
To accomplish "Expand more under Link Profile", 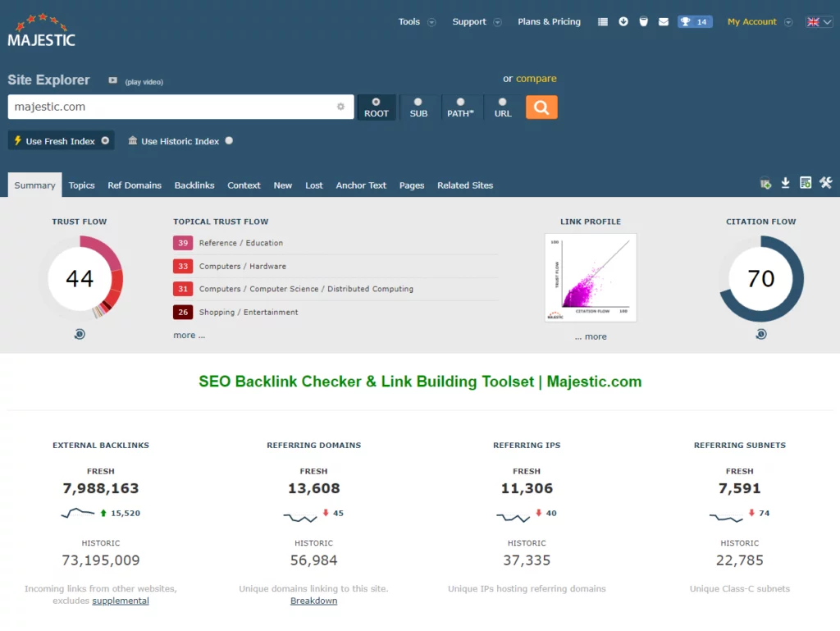I will point(591,336).
